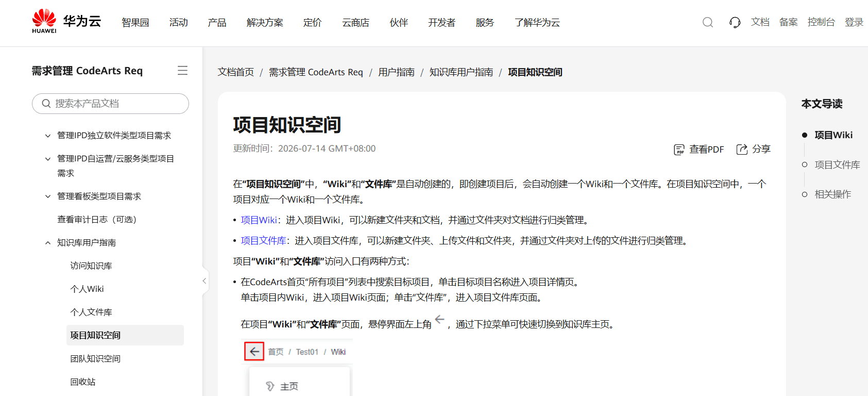Viewport: 868px width, 396px height.
Task: Expand 管理IPD自运营/云服务类型项目需求 section
Action: click(48, 159)
